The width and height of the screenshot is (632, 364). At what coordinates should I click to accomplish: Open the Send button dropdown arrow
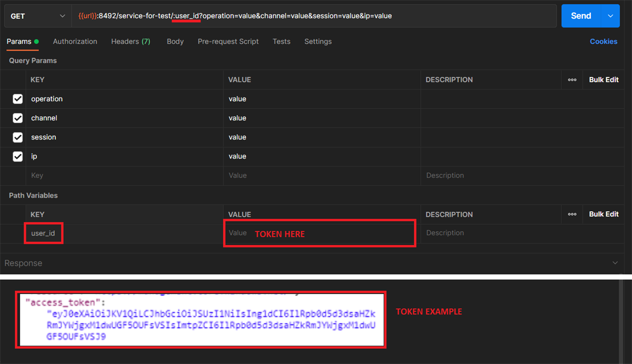tap(611, 16)
